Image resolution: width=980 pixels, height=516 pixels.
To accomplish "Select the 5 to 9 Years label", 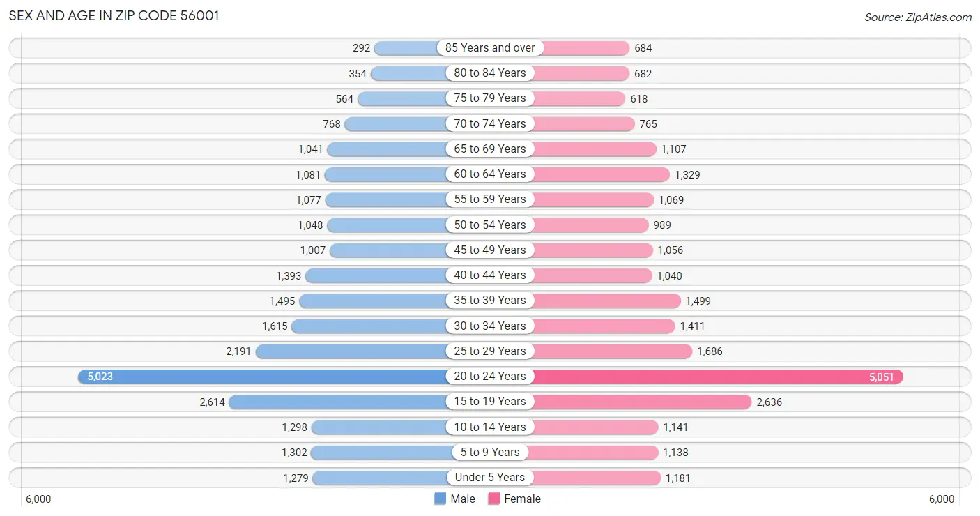I will 490,453.
